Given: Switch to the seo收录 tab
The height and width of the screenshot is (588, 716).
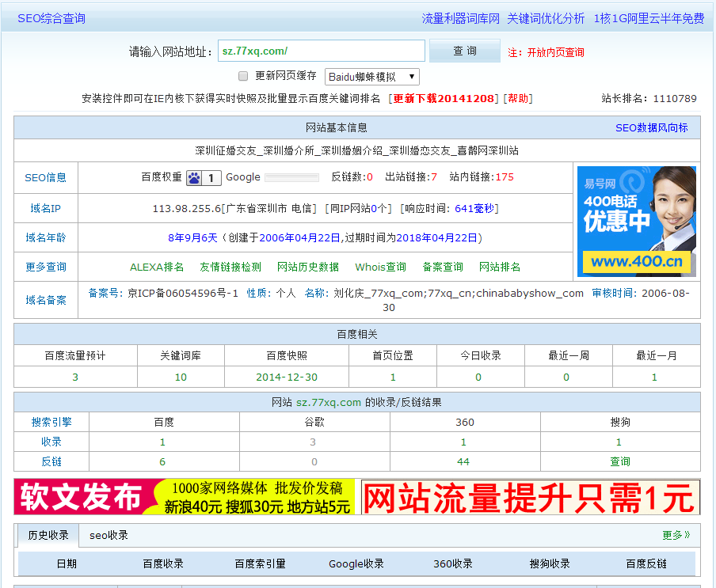Looking at the screenshot, I should [x=109, y=535].
